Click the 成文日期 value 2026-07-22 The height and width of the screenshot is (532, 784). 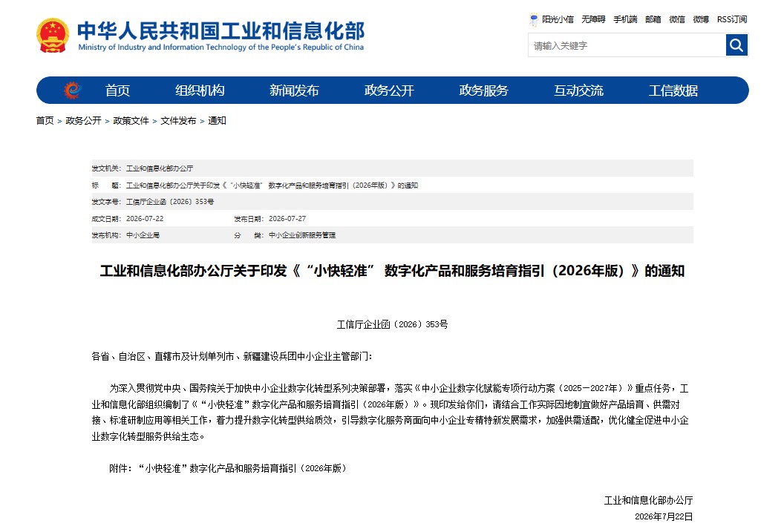pyautogui.click(x=145, y=219)
